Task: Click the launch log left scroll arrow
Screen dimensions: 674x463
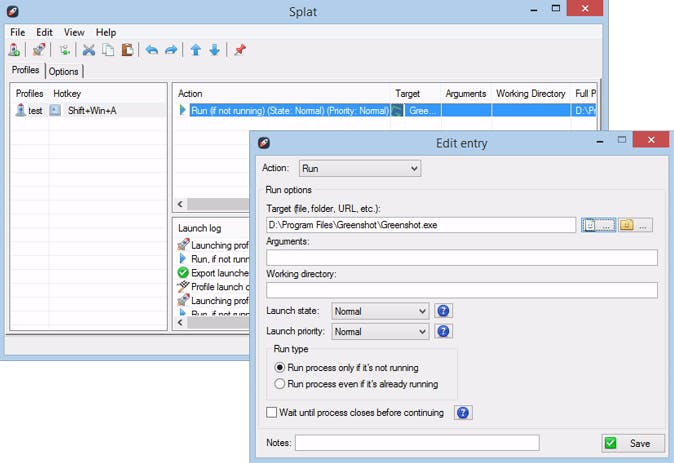Action: pos(180,322)
